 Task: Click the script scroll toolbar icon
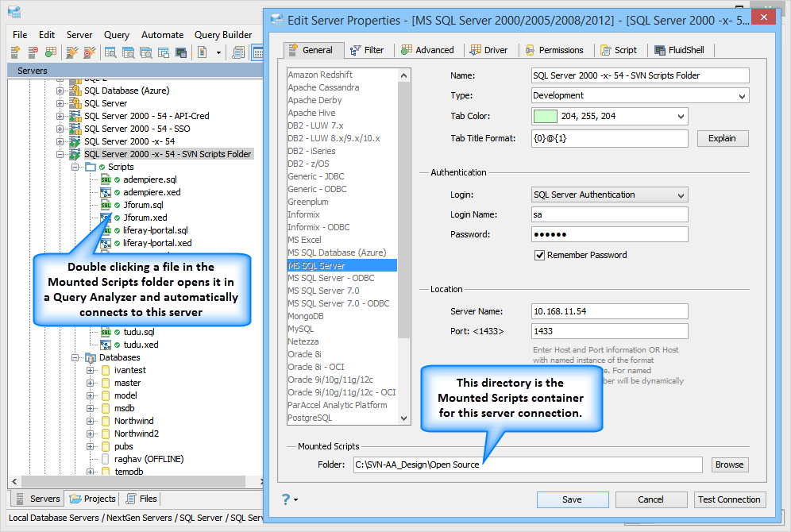pyautogui.click(x=238, y=52)
